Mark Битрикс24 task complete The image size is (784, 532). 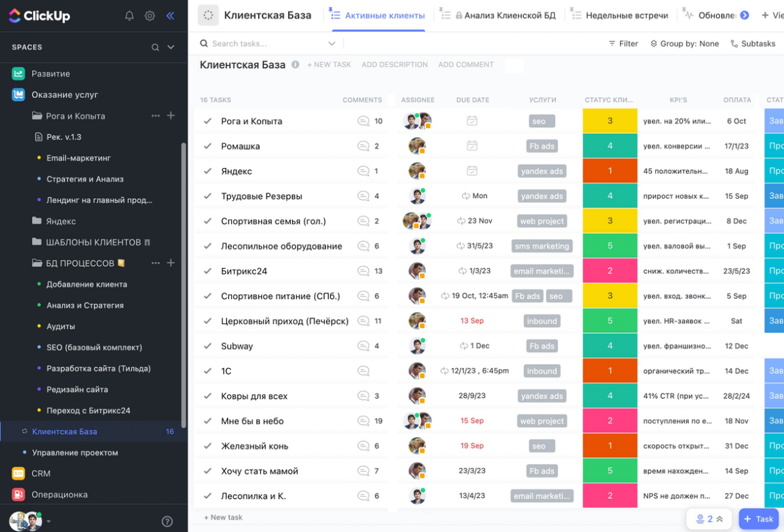pos(207,271)
